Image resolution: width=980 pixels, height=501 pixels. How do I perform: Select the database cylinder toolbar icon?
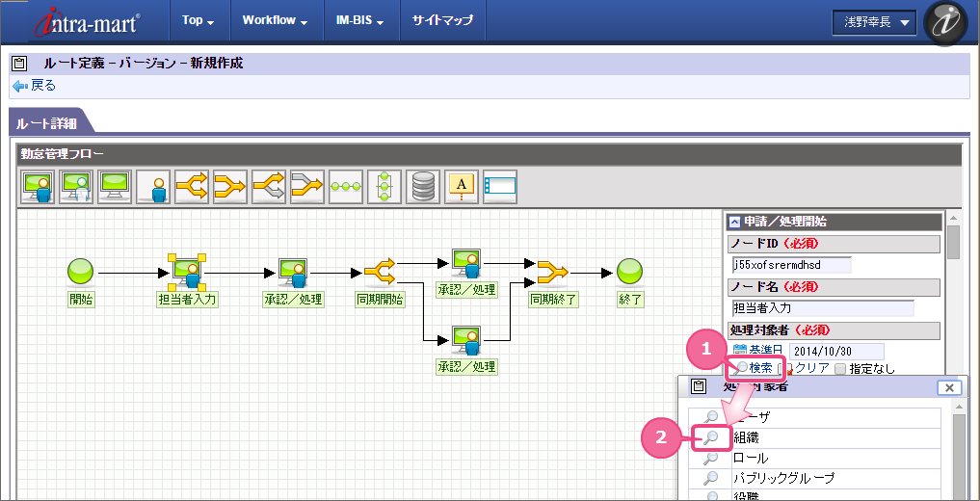click(x=423, y=187)
